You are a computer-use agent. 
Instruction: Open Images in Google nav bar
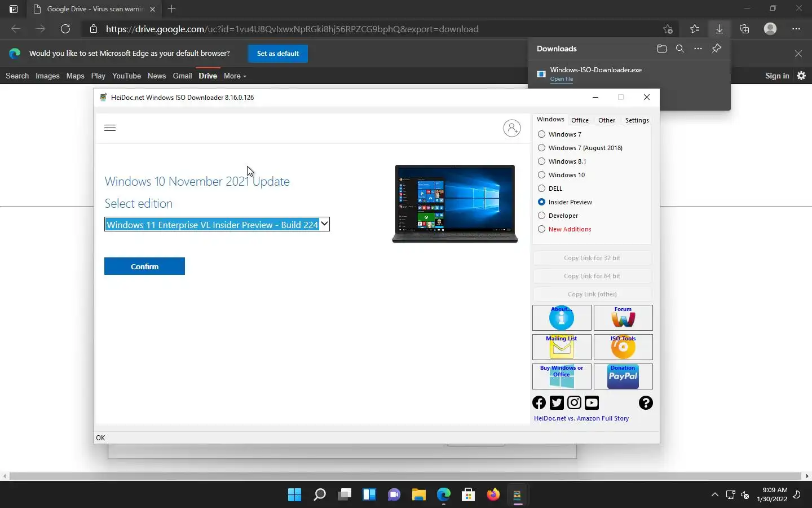[47, 76]
